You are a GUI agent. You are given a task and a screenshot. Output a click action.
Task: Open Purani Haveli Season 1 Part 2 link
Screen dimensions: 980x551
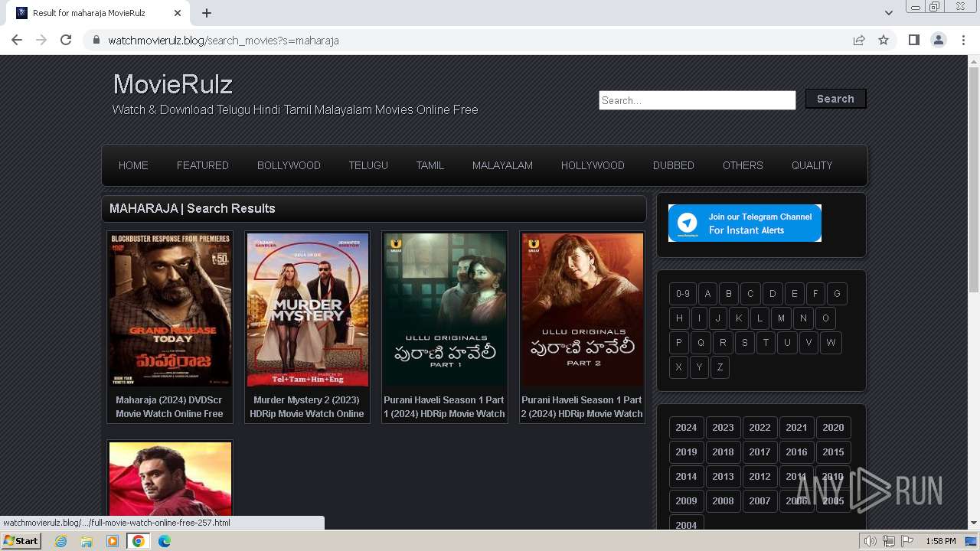582,406
